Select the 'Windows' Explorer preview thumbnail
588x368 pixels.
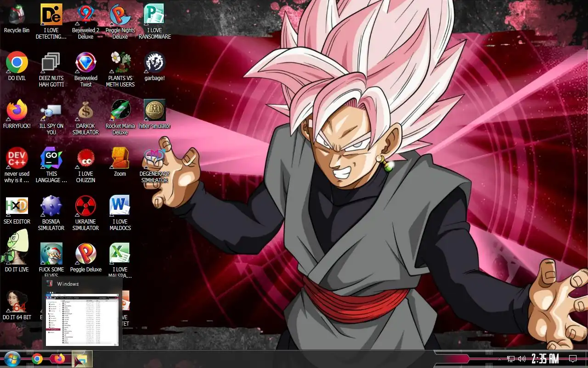click(x=82, y=313)
